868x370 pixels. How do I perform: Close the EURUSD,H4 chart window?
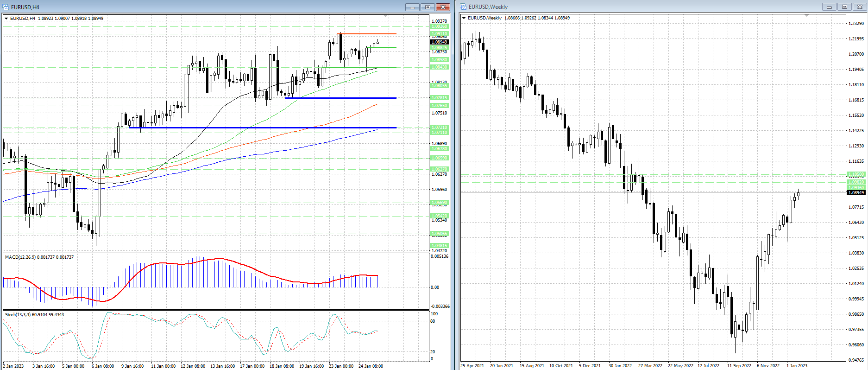coord(443,7)
